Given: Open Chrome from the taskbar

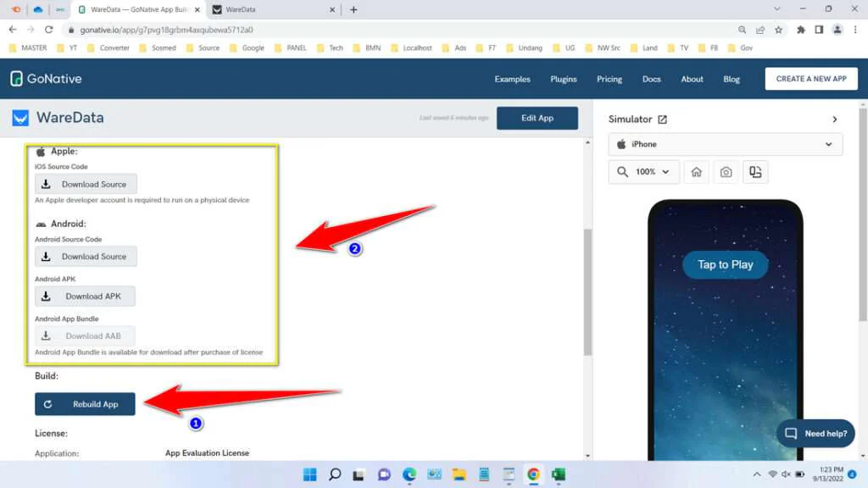Looking at the screenshot, I should 533,474.
